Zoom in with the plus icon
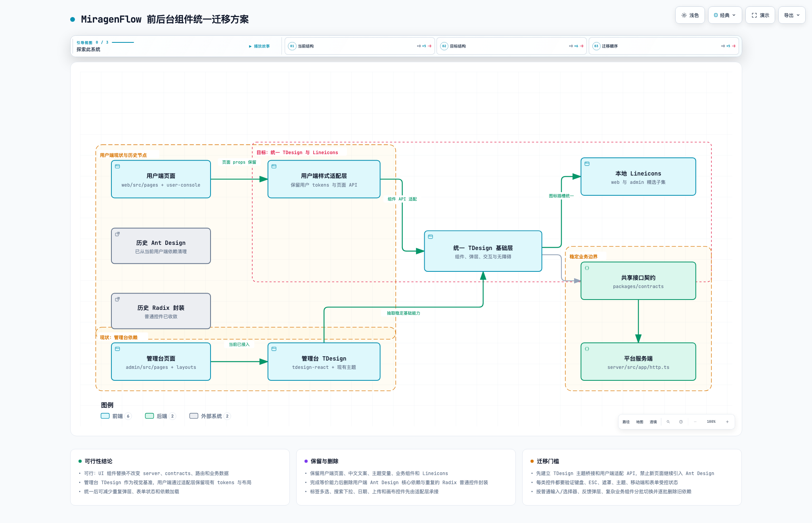Screen dimensions: 812x523 (727, 422)
